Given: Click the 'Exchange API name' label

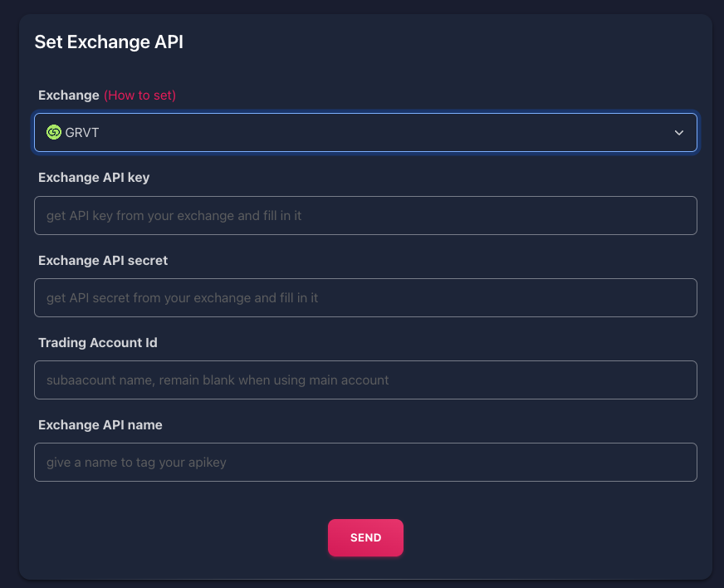Looking at the screenshot, I should [100, 424].
